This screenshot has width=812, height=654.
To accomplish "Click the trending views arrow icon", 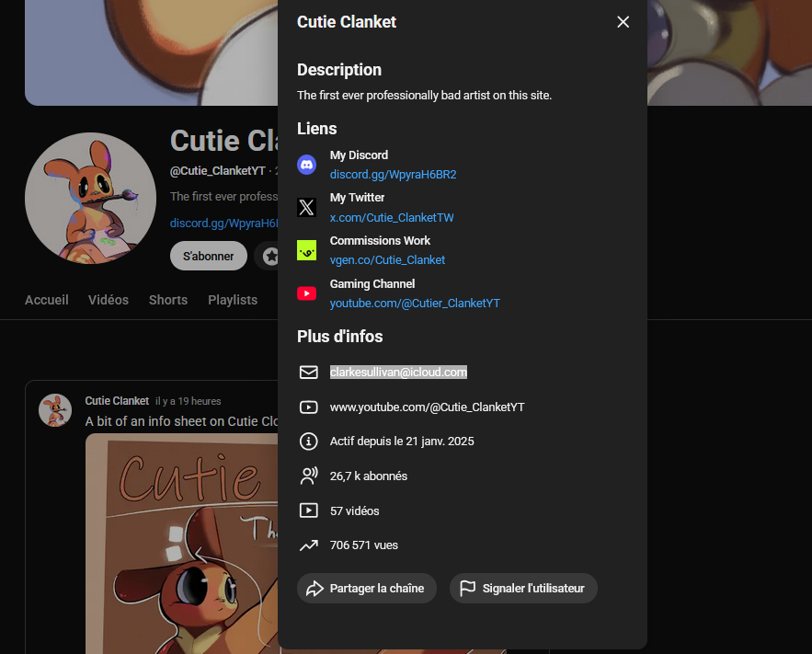I will [x=309, y=545].
